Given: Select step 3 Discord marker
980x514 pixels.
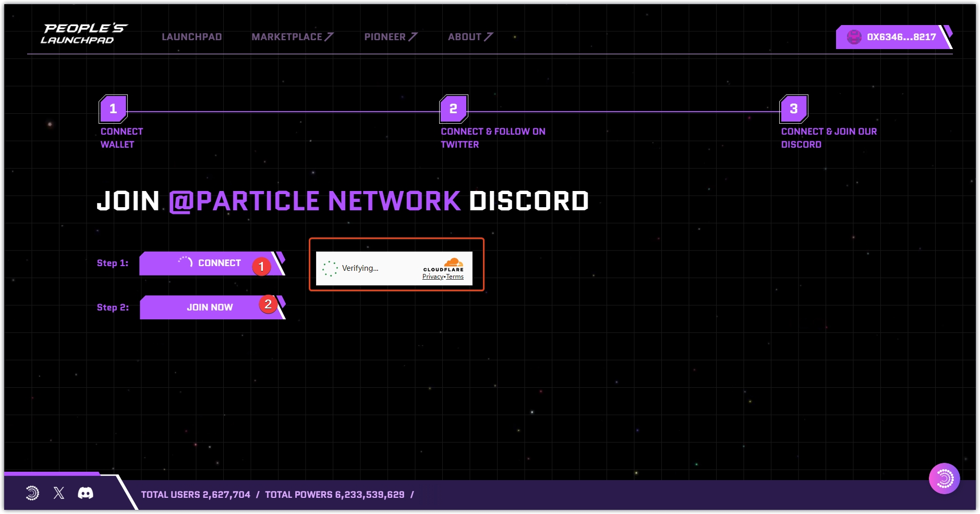Looking at the screenshot, I should pos(793,109).
